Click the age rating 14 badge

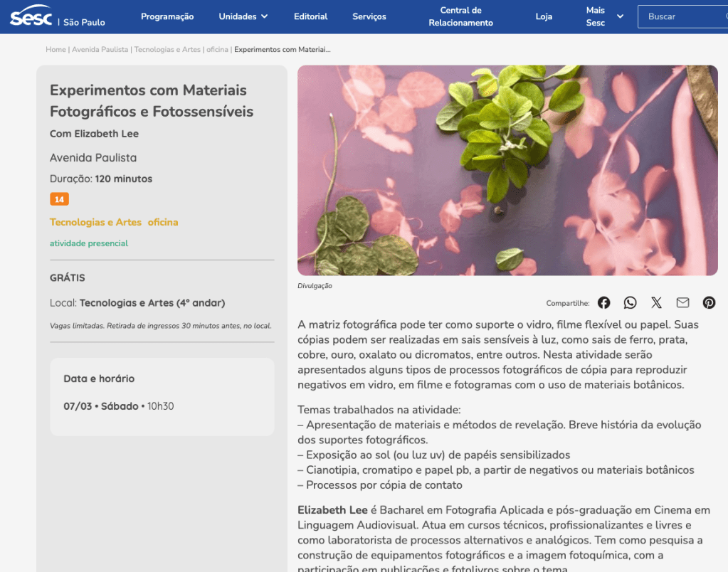[59, 199]
